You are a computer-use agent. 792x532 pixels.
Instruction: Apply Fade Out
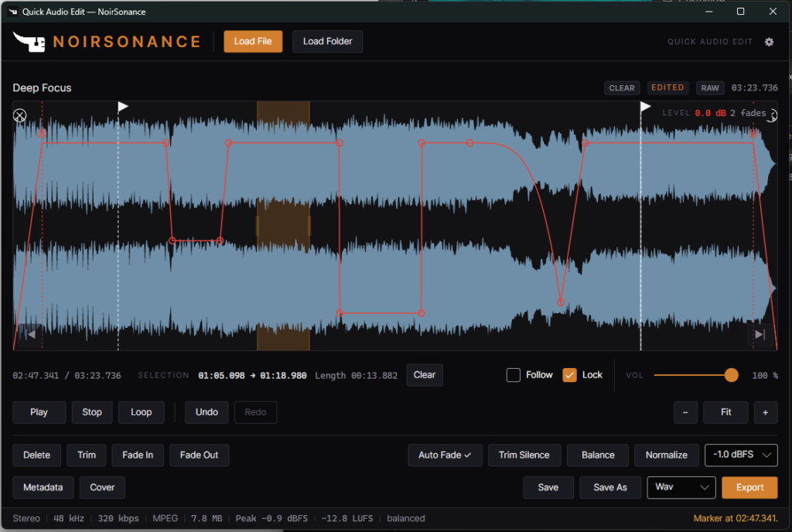click(199, 455)
